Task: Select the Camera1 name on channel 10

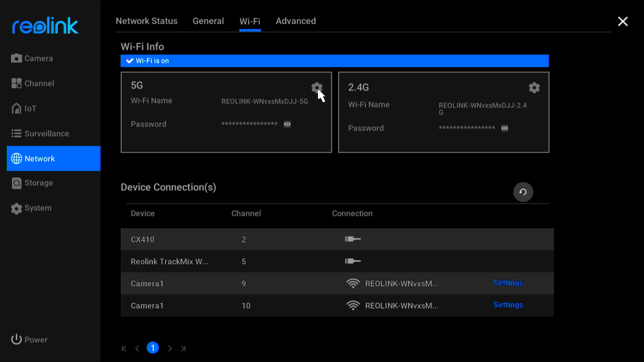Action: point(147,306)
